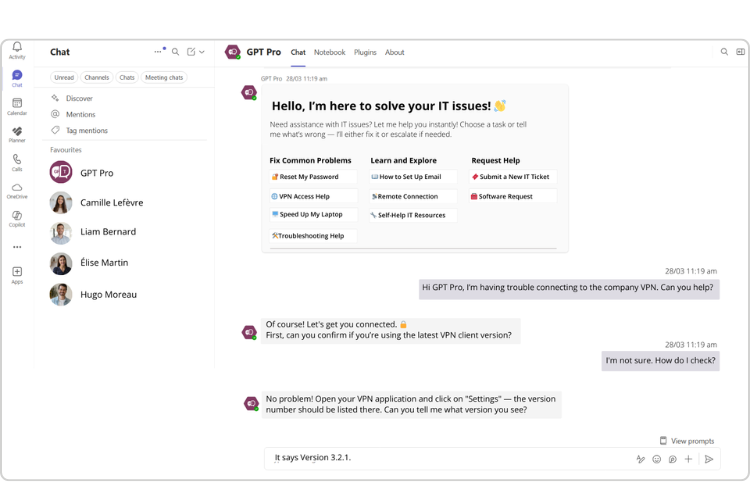
Task: Open Tag mentions in chat list
Action: (x=86, y=130)
